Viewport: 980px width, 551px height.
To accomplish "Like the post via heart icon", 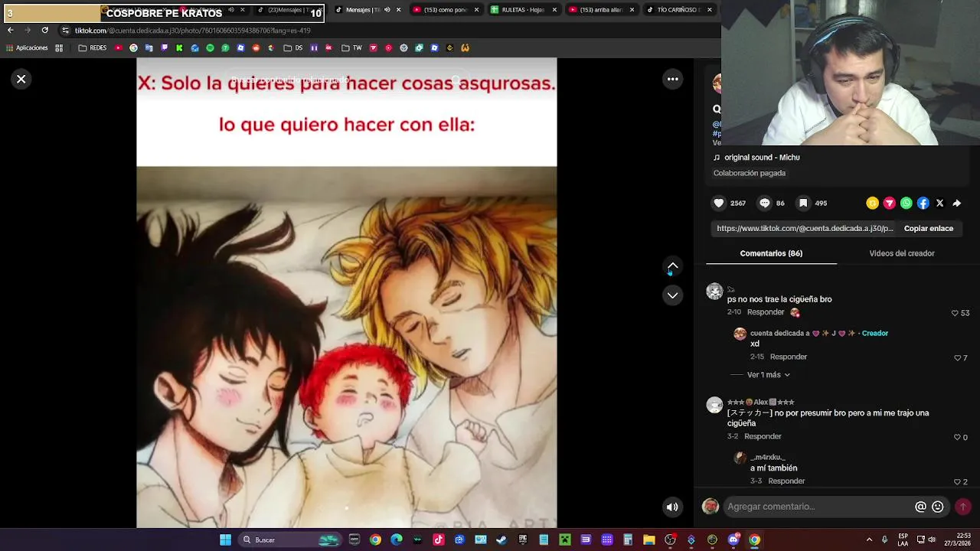I will coord(718,203).
